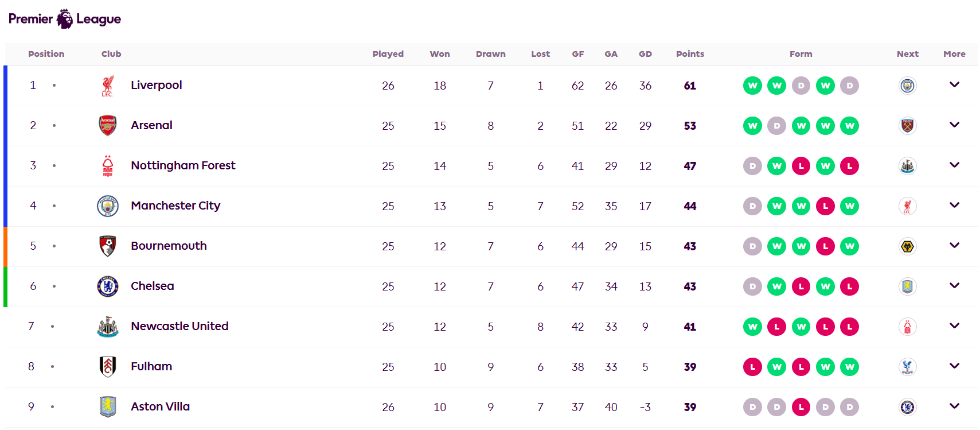Click the Arsenal club crest
Image resolution: width=980 pixels, height=430 pixels.
coord(107,126)
